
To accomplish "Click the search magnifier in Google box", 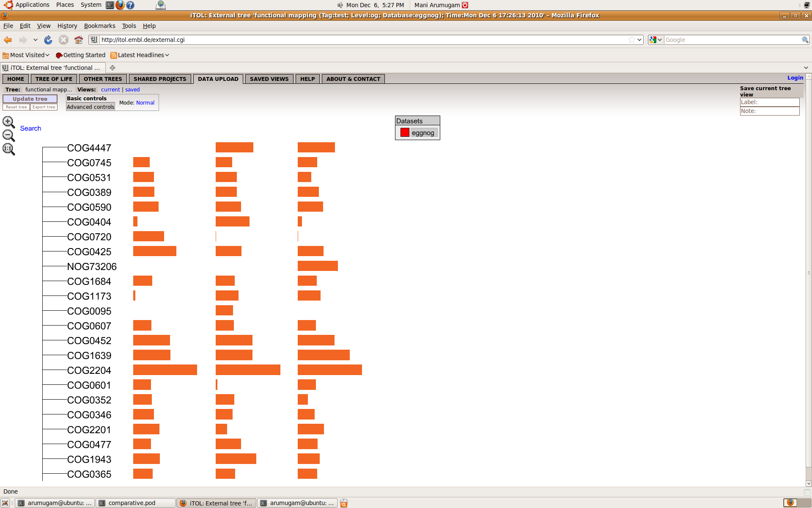I will 805,40.
